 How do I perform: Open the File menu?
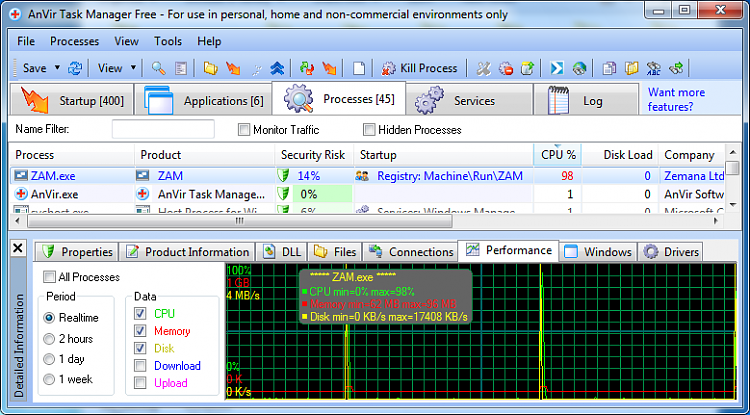point(26,41)
